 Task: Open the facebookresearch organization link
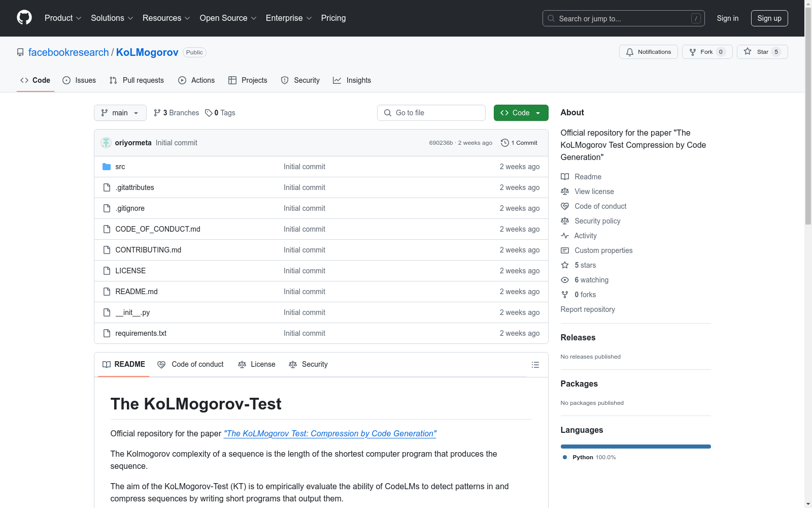69,52
